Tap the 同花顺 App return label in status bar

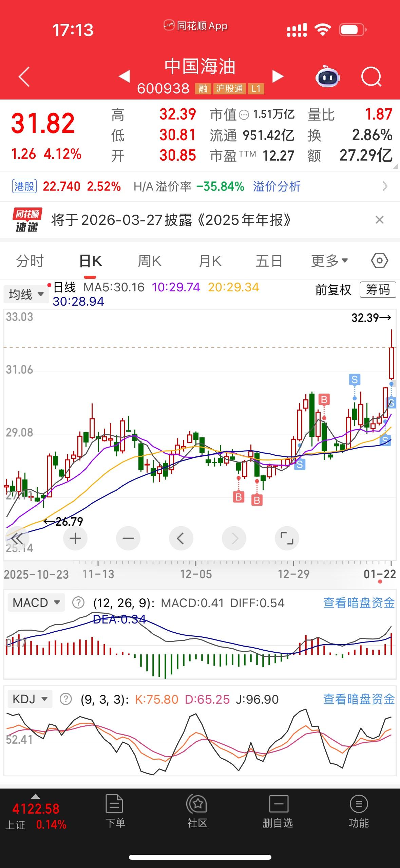point(196,26)
